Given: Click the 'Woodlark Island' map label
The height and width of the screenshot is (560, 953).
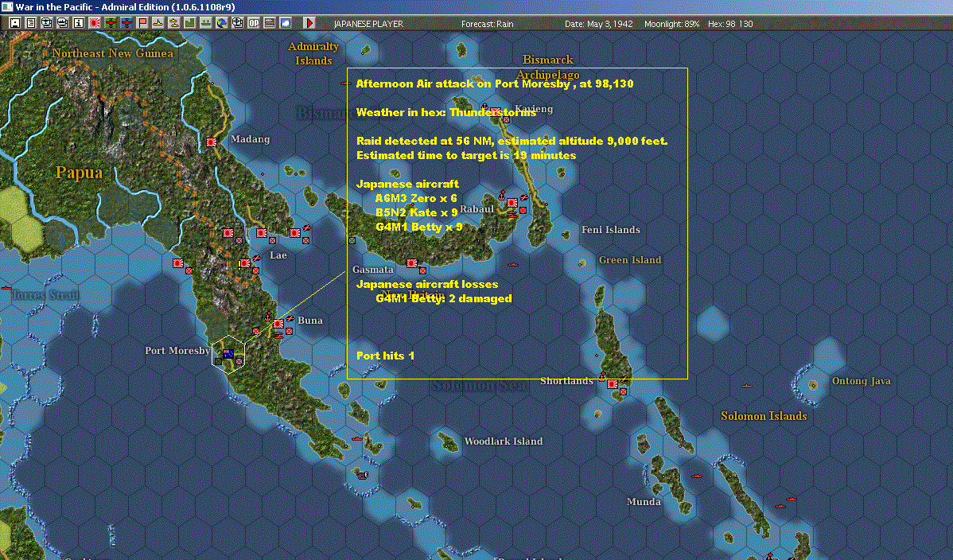Looking at the screenshot, I should [x=504, y=441].
